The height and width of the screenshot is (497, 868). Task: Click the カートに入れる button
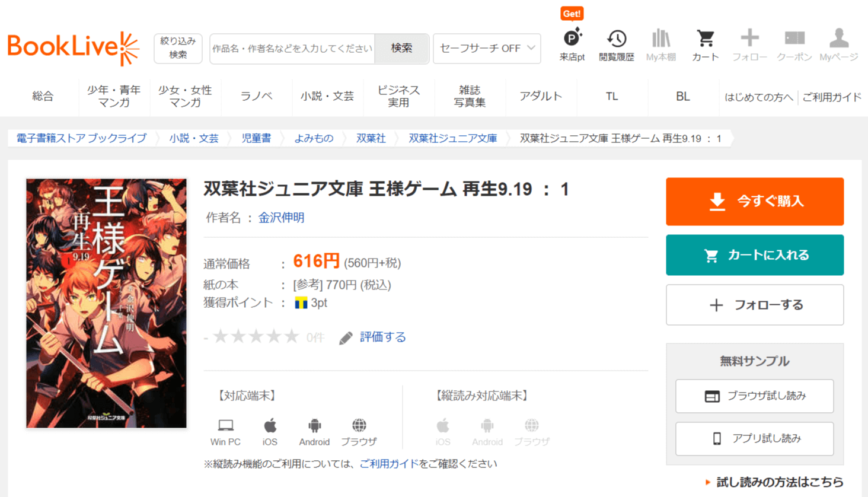point(755,255)
